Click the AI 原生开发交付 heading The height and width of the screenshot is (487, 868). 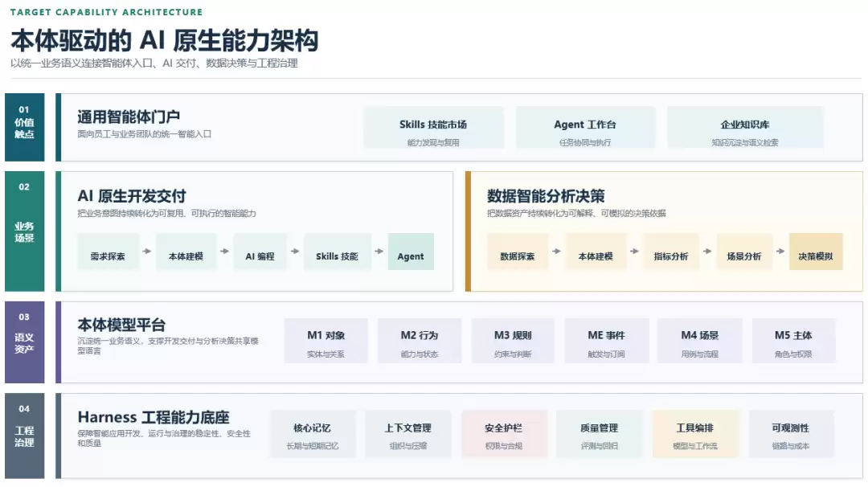(132, 196)
